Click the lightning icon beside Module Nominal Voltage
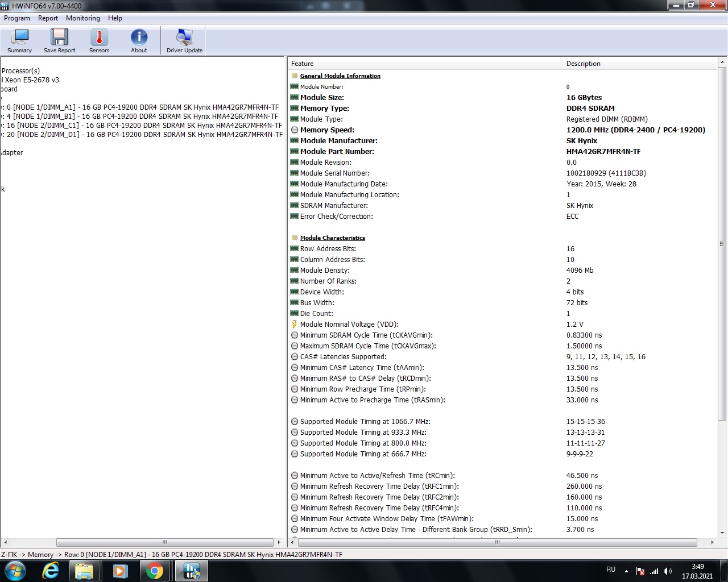The image size is (728, 582). point(295,325)
